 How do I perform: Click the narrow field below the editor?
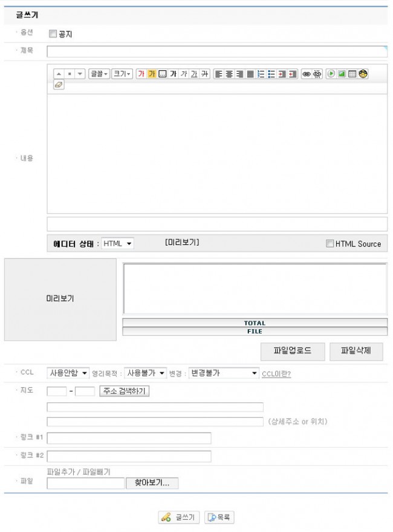click(217, 224)
